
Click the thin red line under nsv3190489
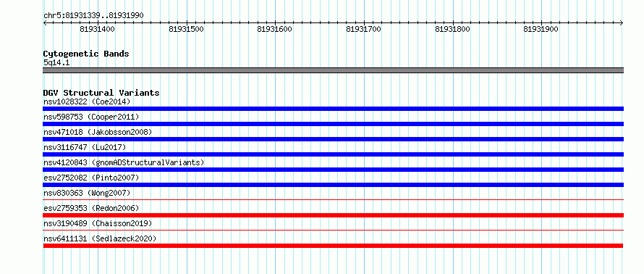point(333,230)
